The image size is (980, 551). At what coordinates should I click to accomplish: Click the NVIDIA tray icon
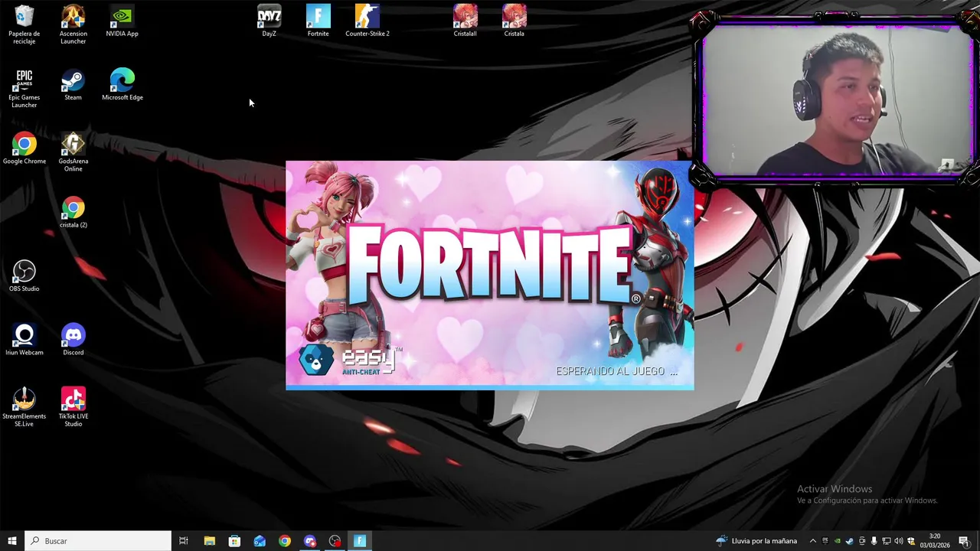tap(838, 541)
